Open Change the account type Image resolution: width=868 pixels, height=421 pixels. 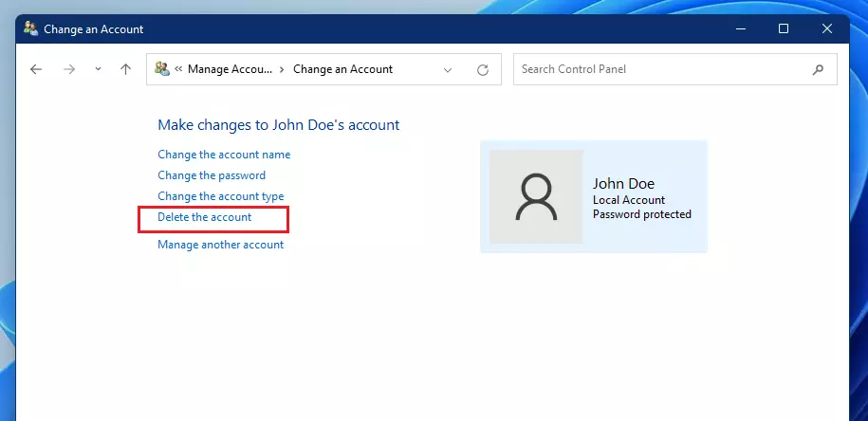220,196
